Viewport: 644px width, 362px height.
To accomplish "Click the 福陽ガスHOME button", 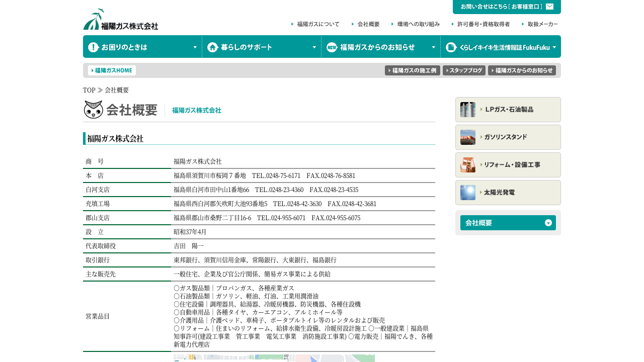I will (112, 70).
